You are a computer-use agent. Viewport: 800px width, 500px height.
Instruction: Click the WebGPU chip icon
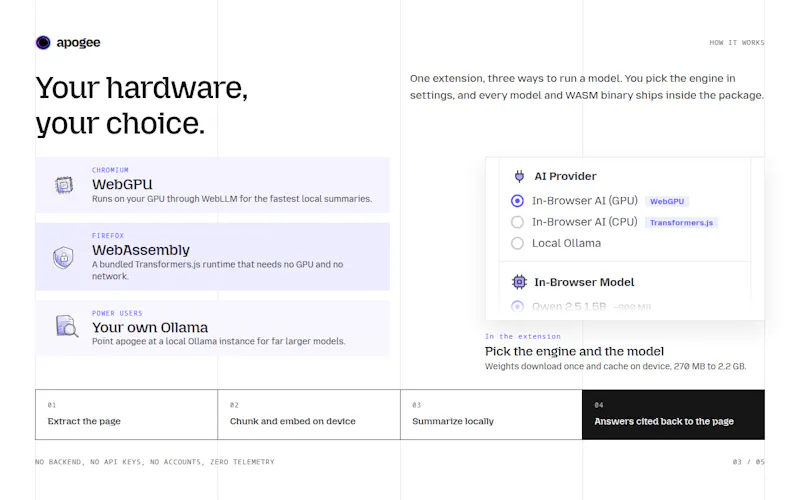click(x=64, y=185)
